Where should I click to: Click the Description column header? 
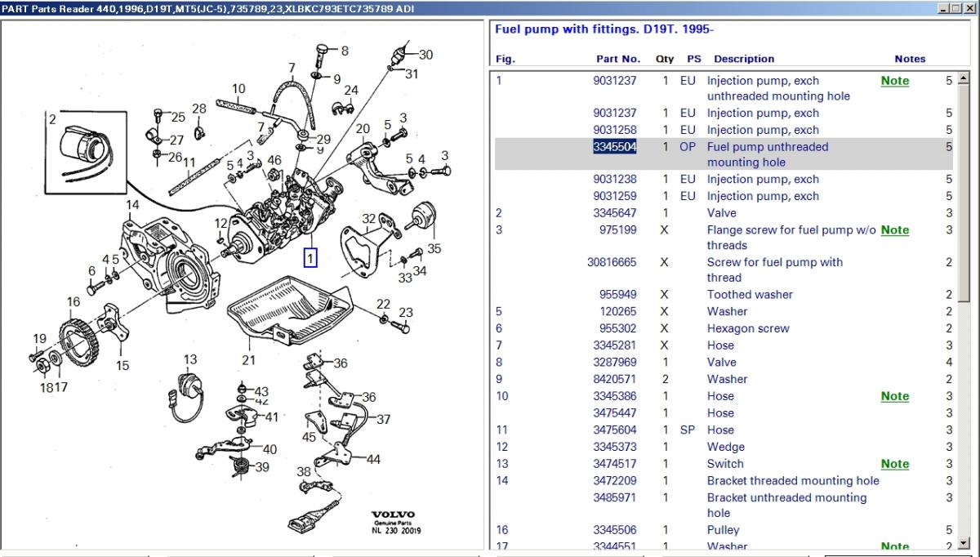[743, 59]
